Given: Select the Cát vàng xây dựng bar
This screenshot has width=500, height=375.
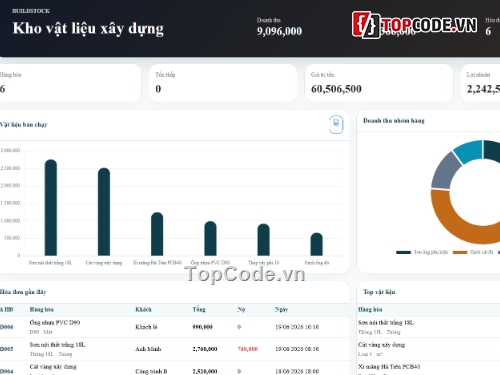Looking at the screenshot, I should pos(104,212).
